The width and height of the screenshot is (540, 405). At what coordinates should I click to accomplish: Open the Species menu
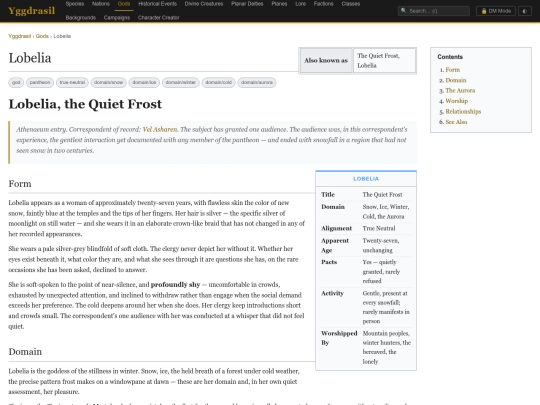coord(75,4)
